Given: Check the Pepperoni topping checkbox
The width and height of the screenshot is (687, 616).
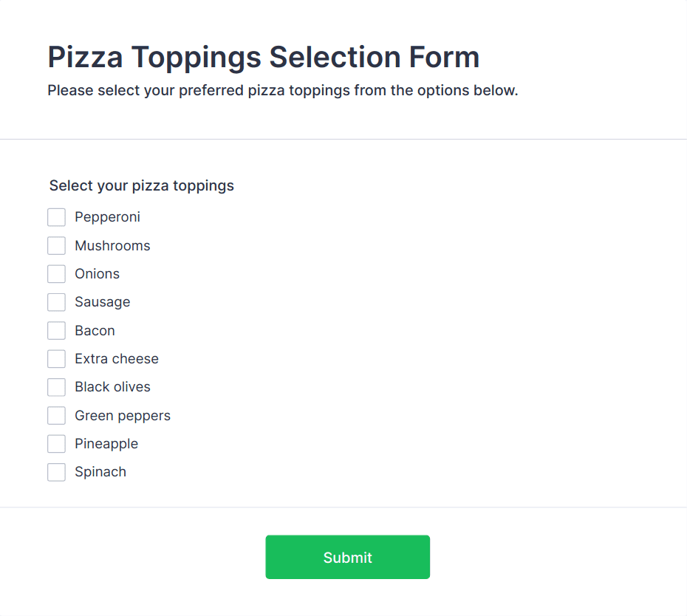Looking at the screenshot, I should pos(57,217).
